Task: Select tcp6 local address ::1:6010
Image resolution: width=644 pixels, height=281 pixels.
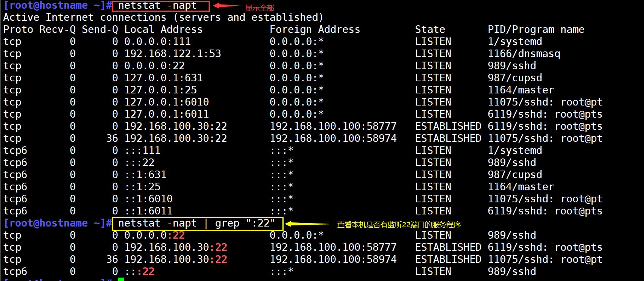Action: click(148, 199)
